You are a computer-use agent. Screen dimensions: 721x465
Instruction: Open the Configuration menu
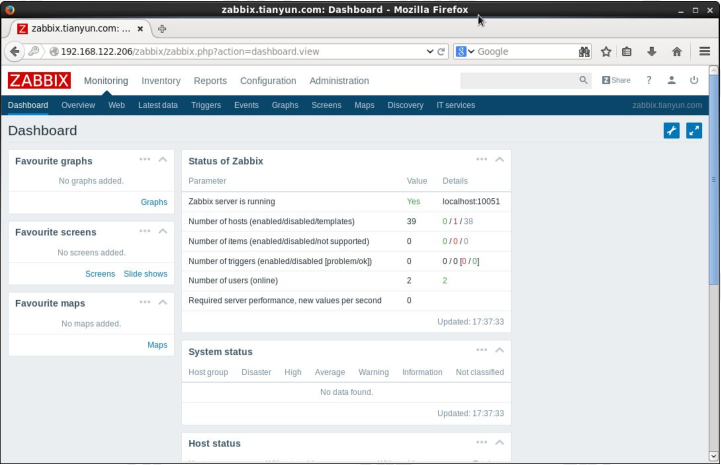click(x=268, y=80)
